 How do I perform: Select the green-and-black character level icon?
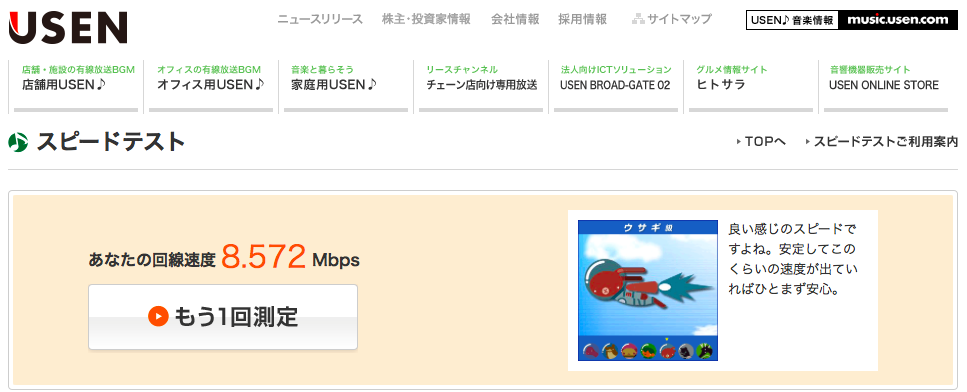pyautogui.click(x=704, y=351)
